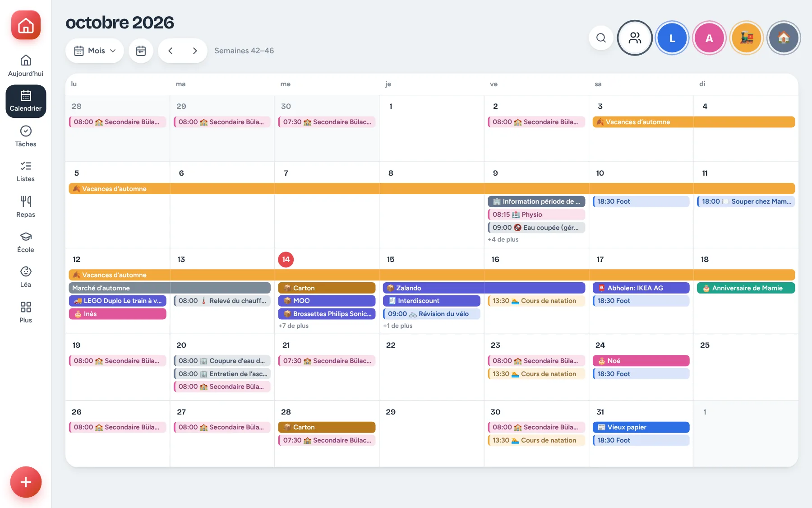Open Cours de natation on October 30
This screenshot has height=508, width=812.
536,440
